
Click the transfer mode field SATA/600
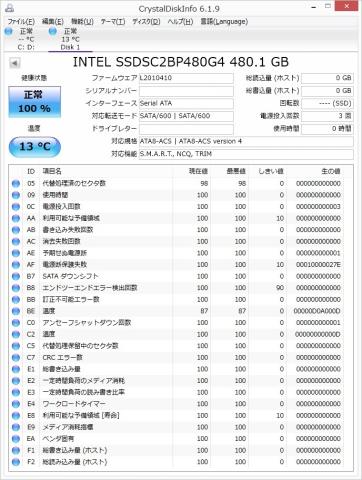coord(186,116)
